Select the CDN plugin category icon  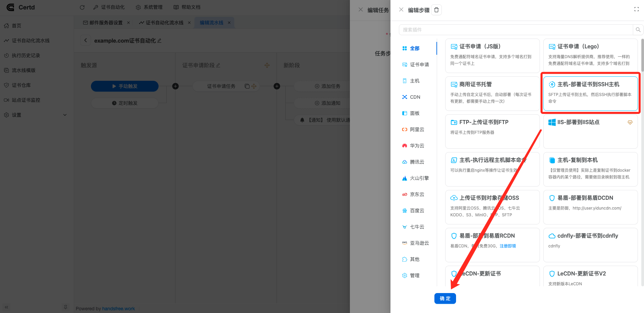coord(405,97)
